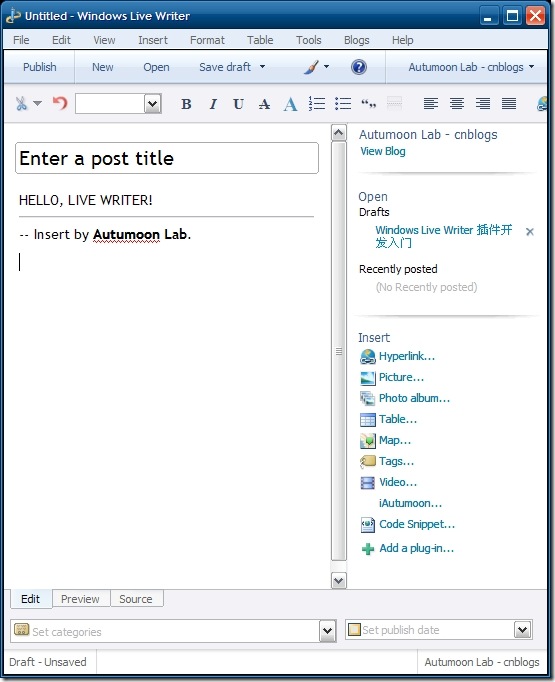Click the blue Help question mark icon
Viewport: 555px width, 682px height.
tap(359, 67)
